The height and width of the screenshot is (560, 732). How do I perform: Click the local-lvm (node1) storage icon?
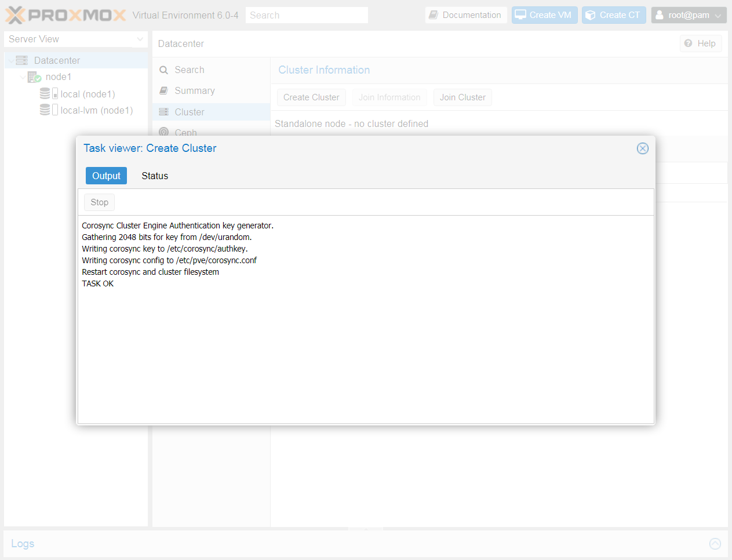(x=49, y=110)
